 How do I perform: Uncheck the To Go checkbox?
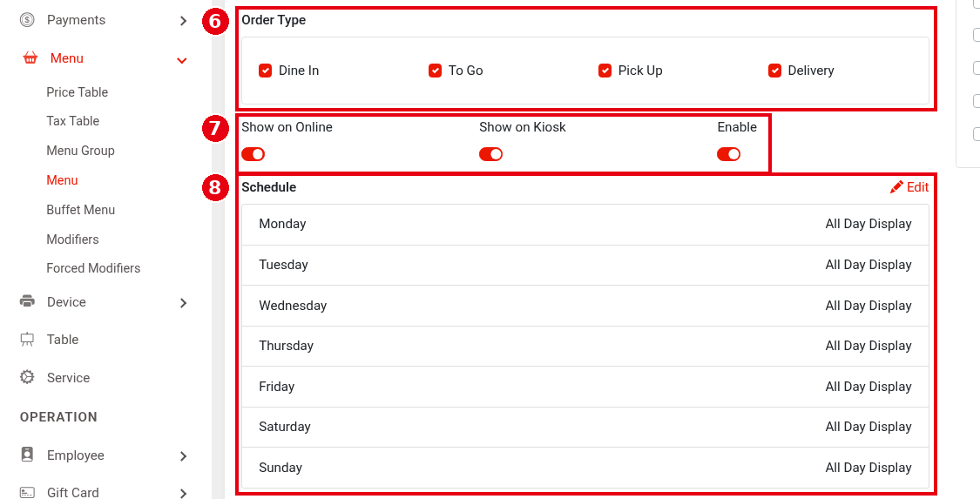435,71
